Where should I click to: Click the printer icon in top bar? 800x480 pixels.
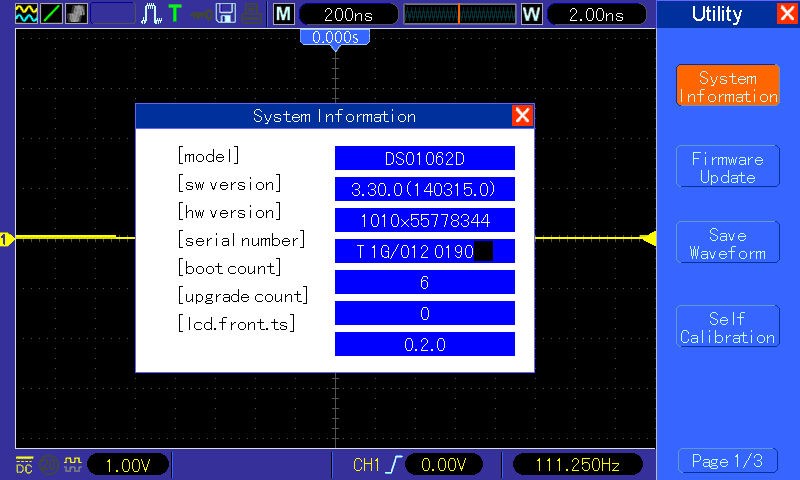252,14
